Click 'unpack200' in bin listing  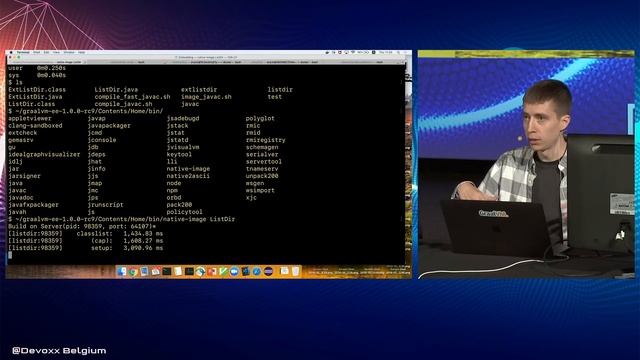tap(262, 176)
